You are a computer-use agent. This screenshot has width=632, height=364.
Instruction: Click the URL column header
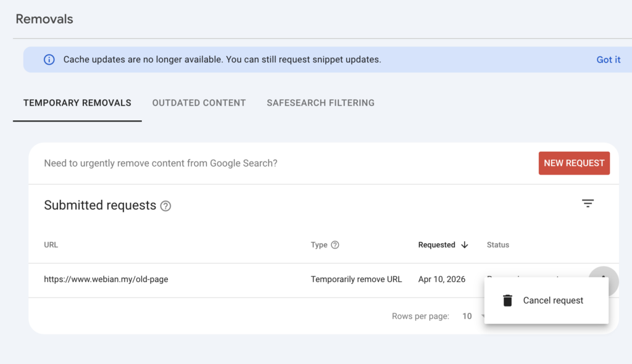click(51, 245)
